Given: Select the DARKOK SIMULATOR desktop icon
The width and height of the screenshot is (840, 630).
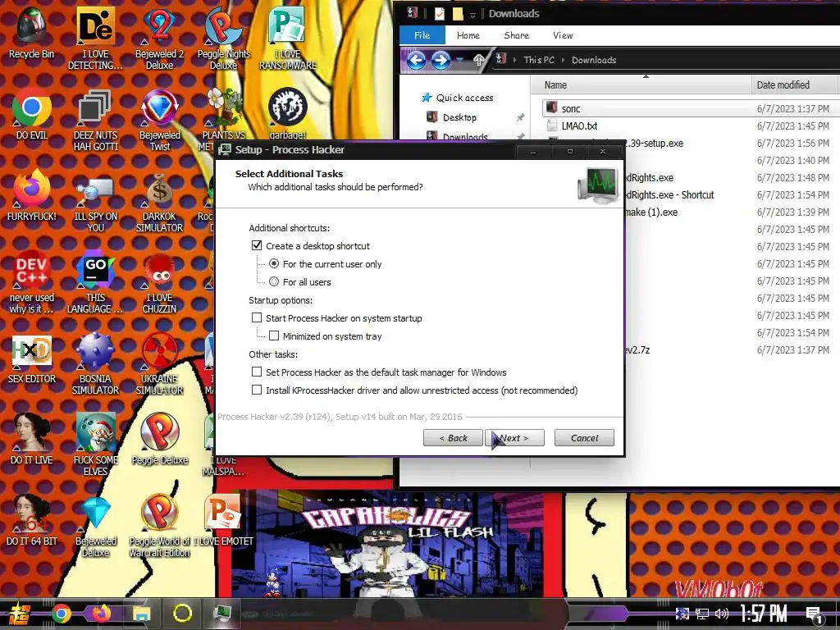Looking at the screenshot, I should (159, 203).
